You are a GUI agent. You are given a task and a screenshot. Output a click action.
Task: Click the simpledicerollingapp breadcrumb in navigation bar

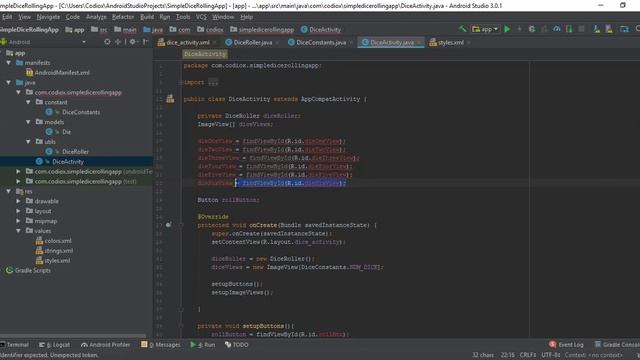click(262, 29)
